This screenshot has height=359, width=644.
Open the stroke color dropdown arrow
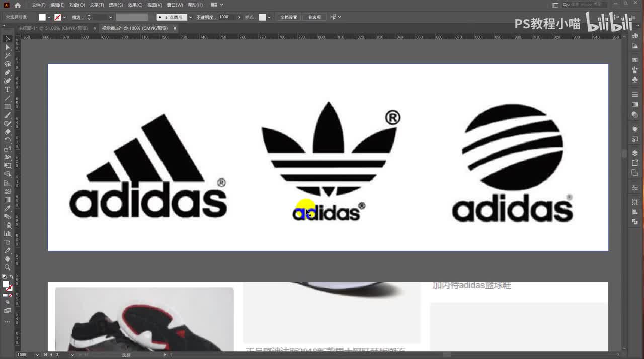tap(64, 17)
